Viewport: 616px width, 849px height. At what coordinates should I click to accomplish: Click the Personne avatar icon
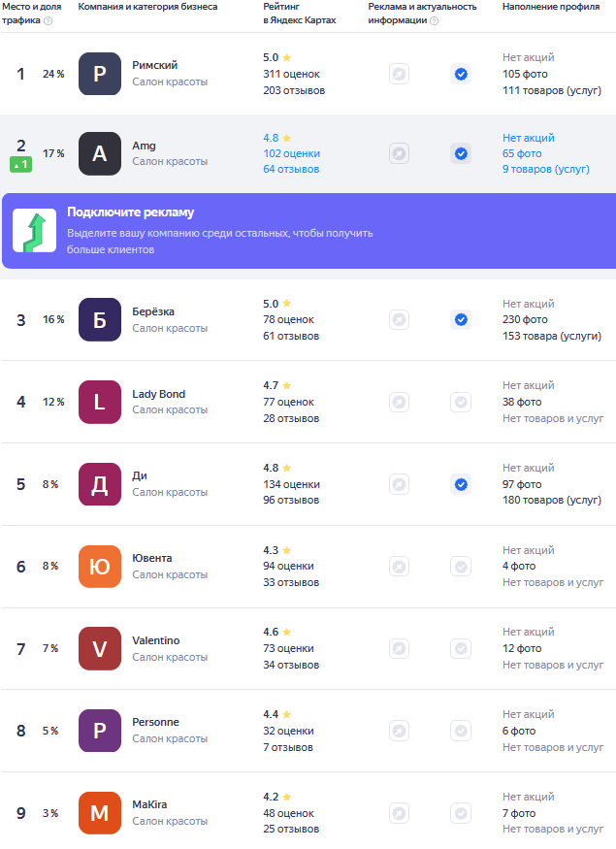[100, 731]
